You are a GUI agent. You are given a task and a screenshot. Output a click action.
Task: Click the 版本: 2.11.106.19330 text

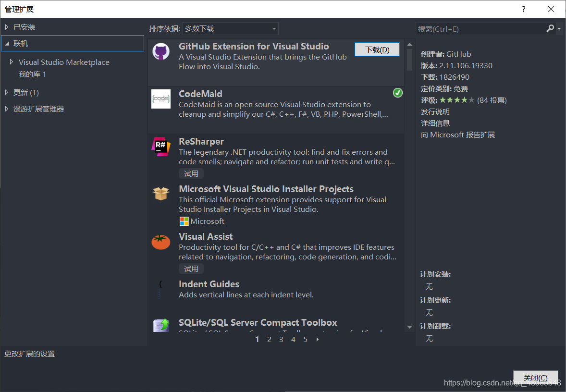[x=456, y=66]
